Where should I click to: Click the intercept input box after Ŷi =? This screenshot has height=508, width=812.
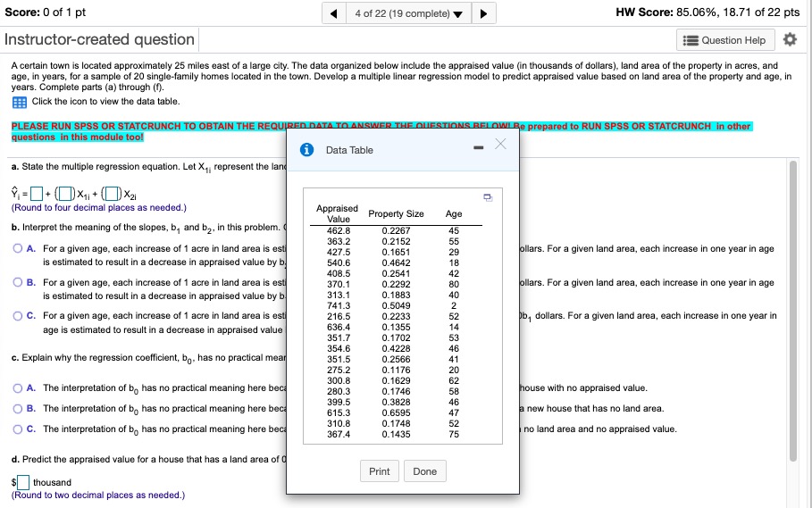(x=37, y=194)
